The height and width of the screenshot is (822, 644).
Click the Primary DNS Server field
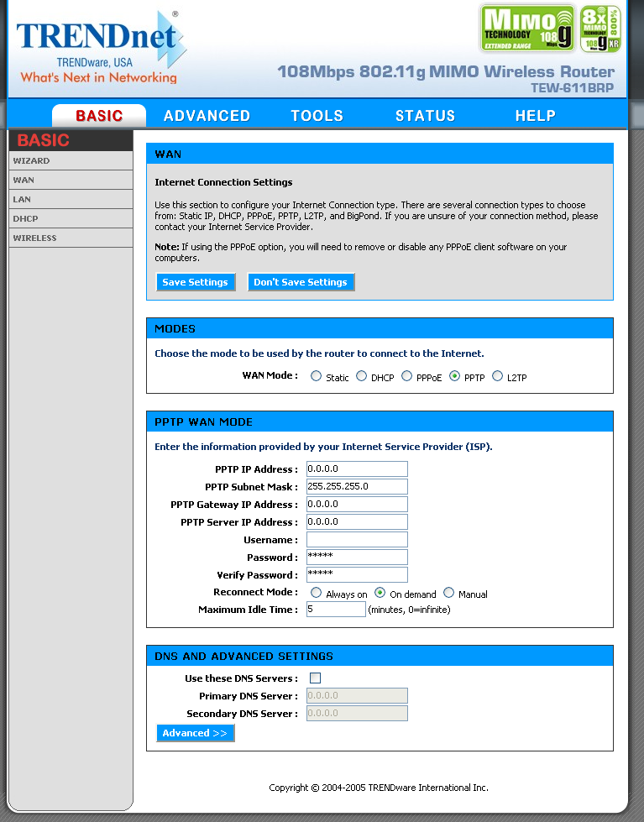(x=357, y=696)
